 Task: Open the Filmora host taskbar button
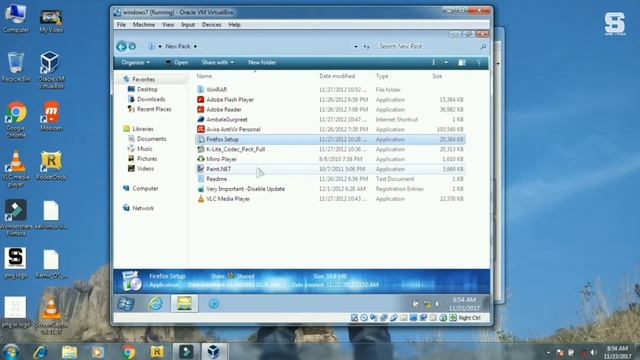coord(186,352)
